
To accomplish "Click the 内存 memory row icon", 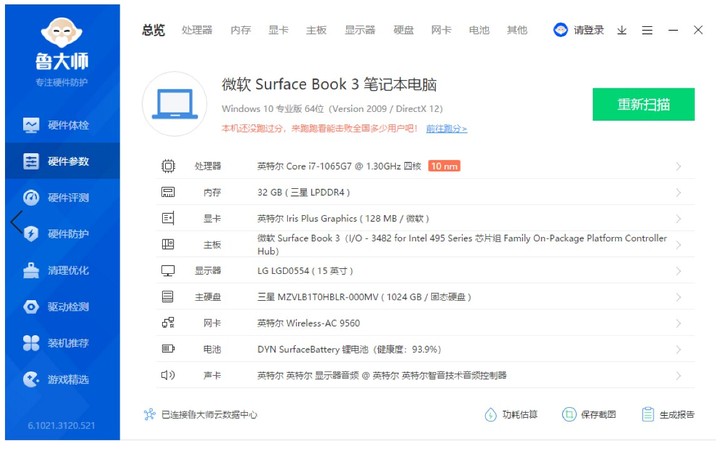I will point(168,192).
